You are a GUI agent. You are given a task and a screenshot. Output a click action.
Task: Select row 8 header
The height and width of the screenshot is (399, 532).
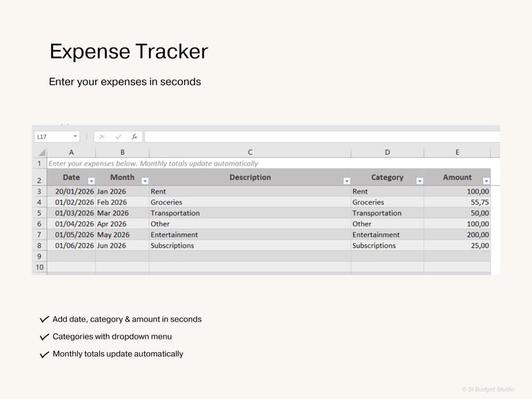40,246
